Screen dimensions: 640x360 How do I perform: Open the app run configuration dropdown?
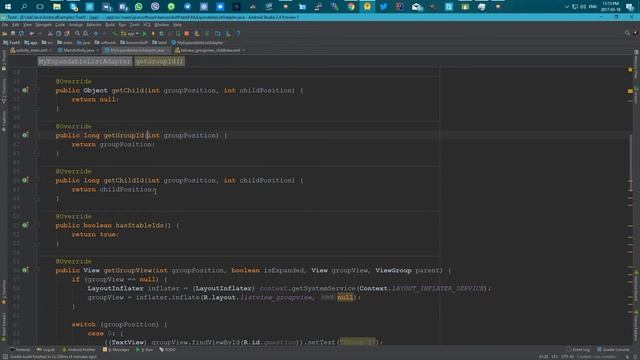pos(130,33)
